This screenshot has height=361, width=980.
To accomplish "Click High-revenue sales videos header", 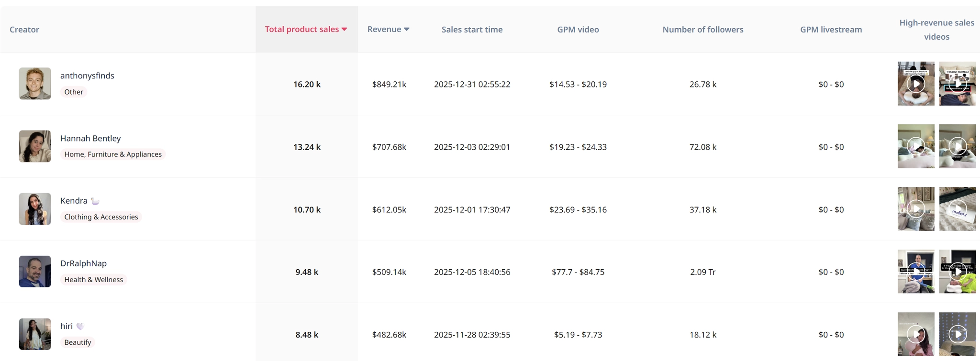I will pyautogui.click(x=936, y=29).
